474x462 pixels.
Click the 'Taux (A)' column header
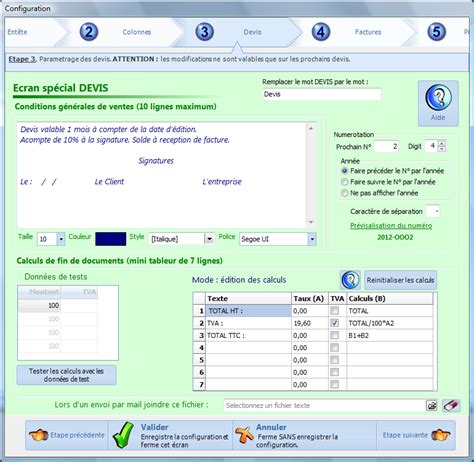pos(310,298)
